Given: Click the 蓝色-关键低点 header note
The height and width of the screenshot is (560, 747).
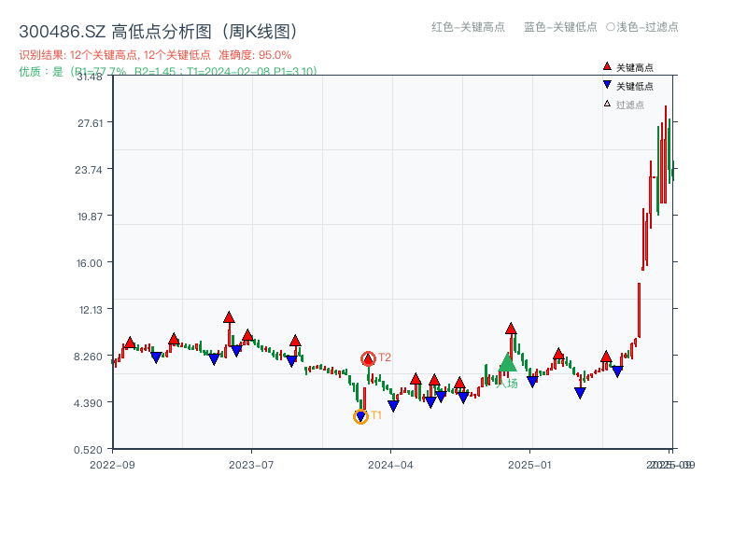Looking at the screenshot, I should 560,27.
